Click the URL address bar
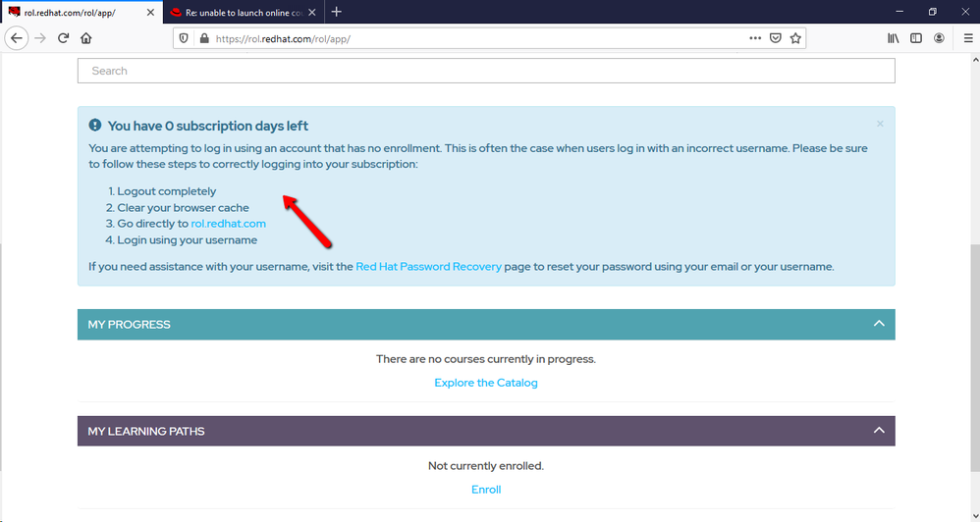This screenshot has height=522, width=980. (x=471, y=39)
